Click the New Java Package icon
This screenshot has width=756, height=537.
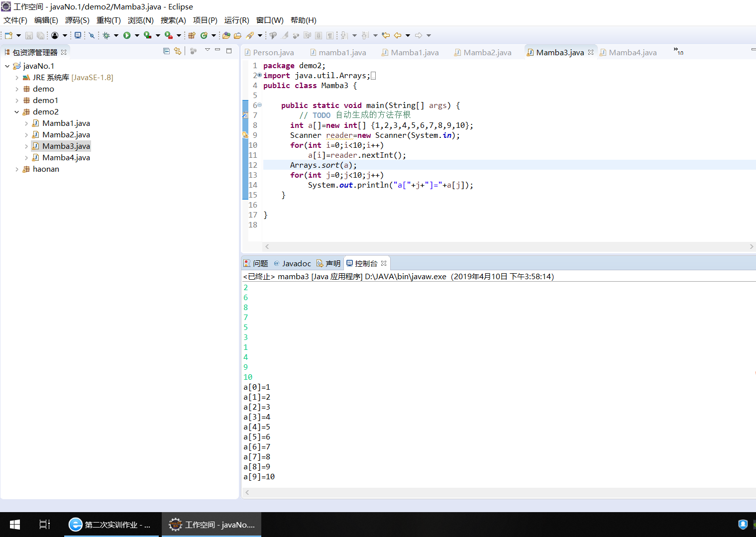(x=192, y=35)
